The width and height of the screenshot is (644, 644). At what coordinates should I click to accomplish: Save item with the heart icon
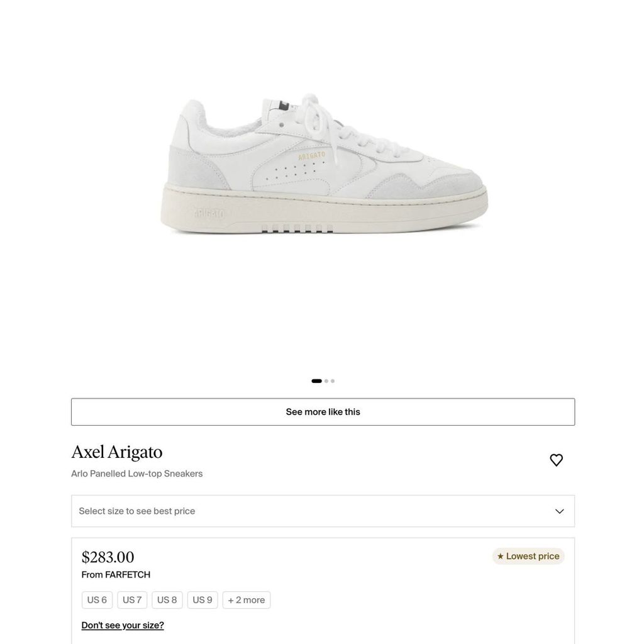coord(556,460)
